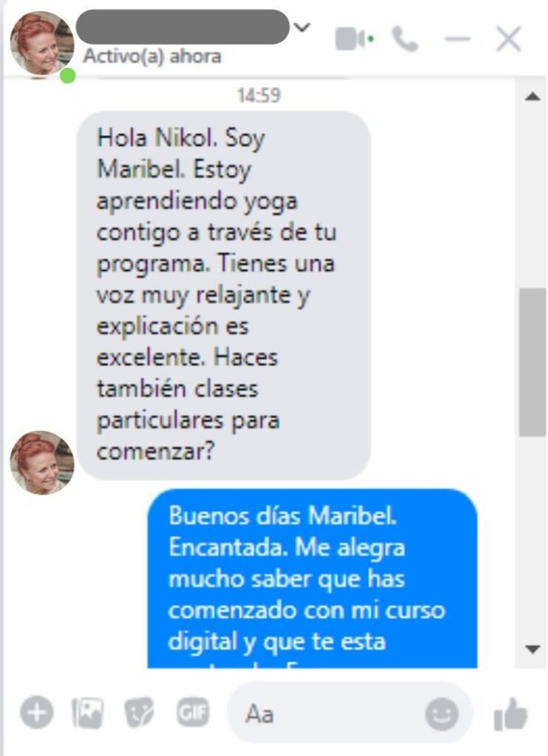
Task: Send a thumbs-up like
Action: (x=510, y=714)
